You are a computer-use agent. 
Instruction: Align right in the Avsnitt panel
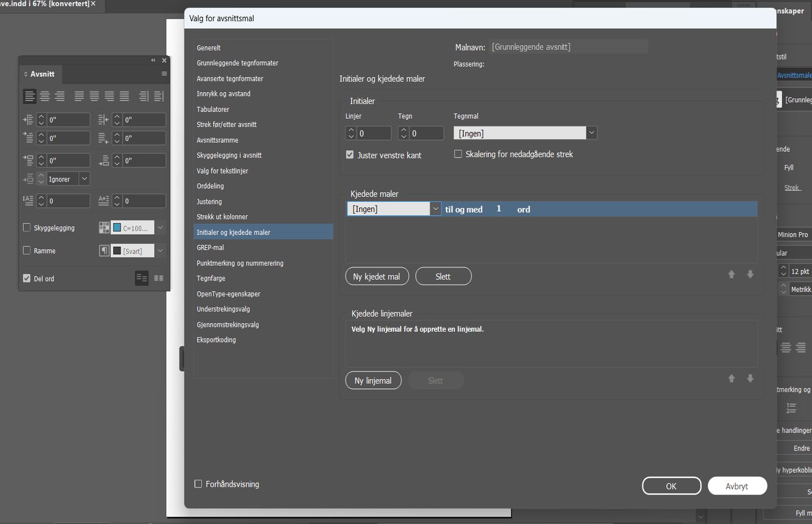tap(59, 96)
